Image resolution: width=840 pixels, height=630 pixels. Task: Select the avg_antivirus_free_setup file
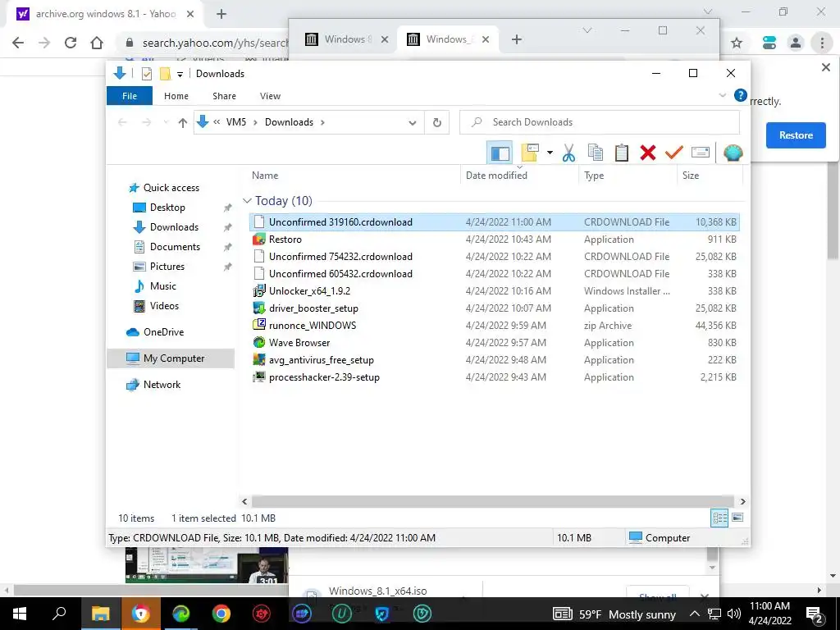[495, 360]
